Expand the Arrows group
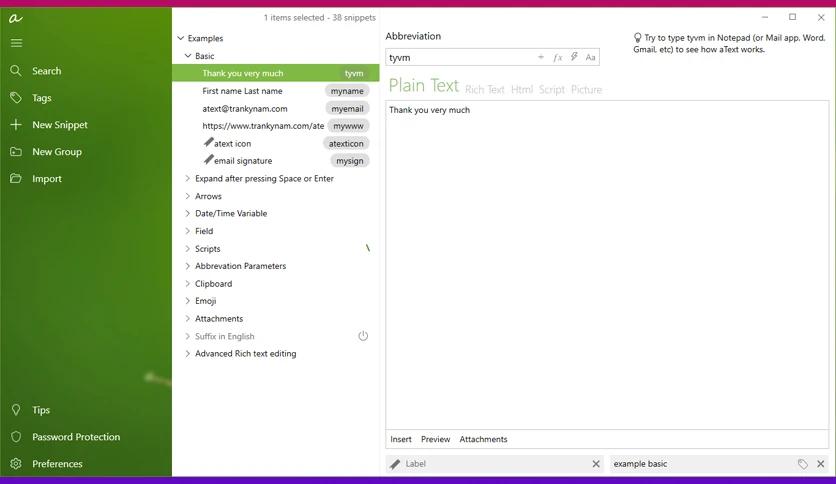Screen dimensions: 836x484 188,196
